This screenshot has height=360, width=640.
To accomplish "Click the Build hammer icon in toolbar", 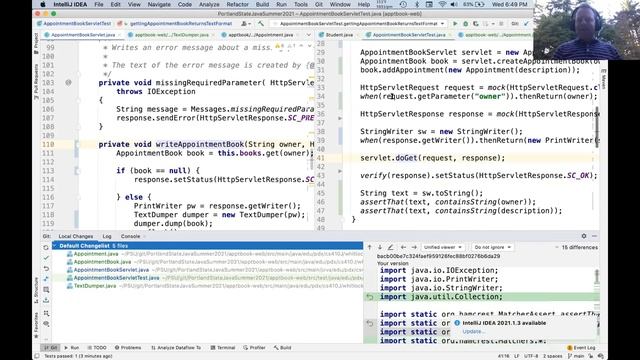I will (x=261, y=24).
